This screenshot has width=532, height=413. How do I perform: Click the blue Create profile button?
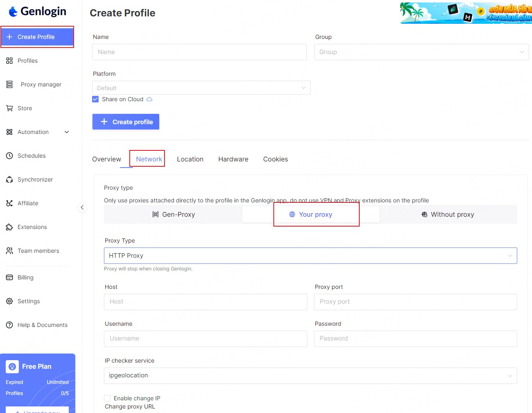coord(126,122)
